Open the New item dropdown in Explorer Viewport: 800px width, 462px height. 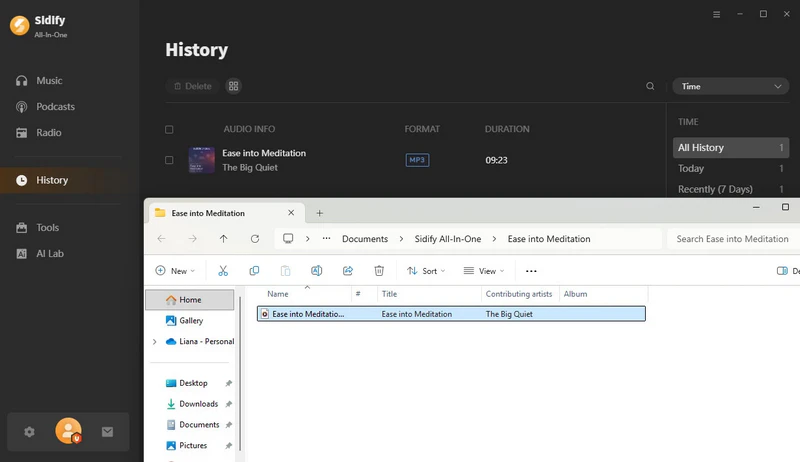[175, 271]
